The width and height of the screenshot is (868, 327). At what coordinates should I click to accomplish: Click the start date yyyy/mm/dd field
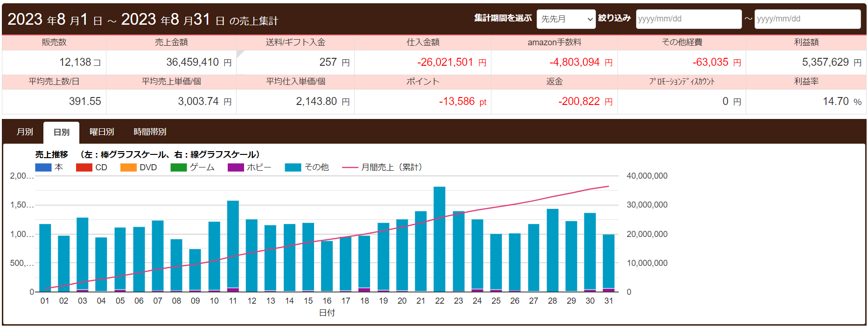pos(688,19)
